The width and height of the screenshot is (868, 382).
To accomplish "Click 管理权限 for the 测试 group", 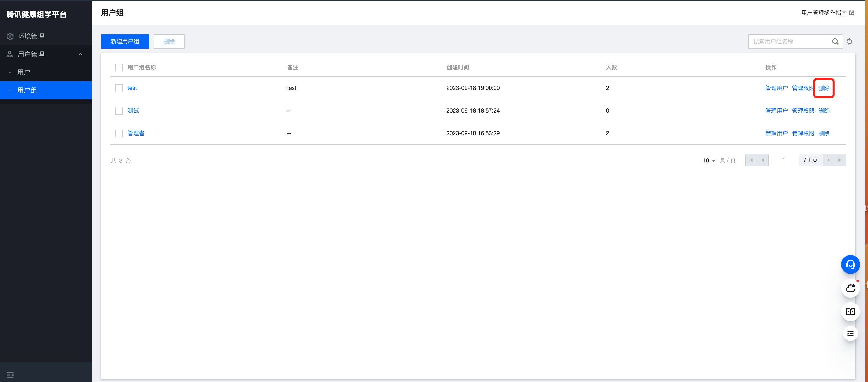I will point(803,111).
